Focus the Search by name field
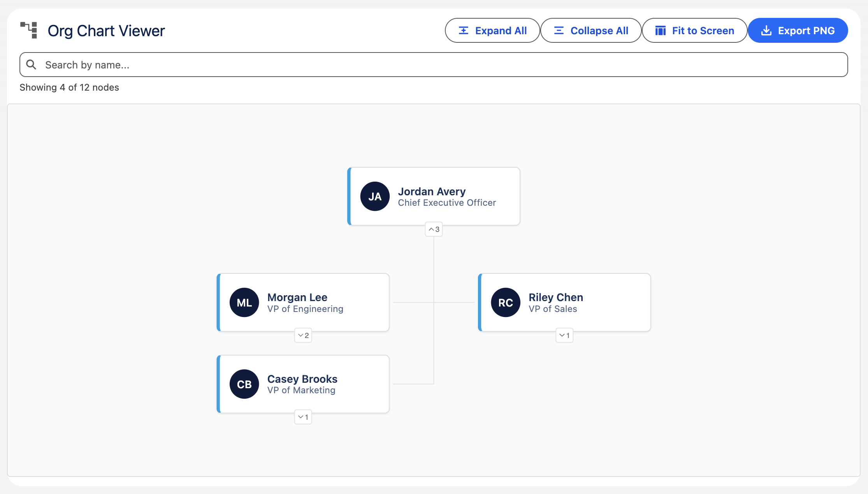The image size is (868, 494). [434, 65]
